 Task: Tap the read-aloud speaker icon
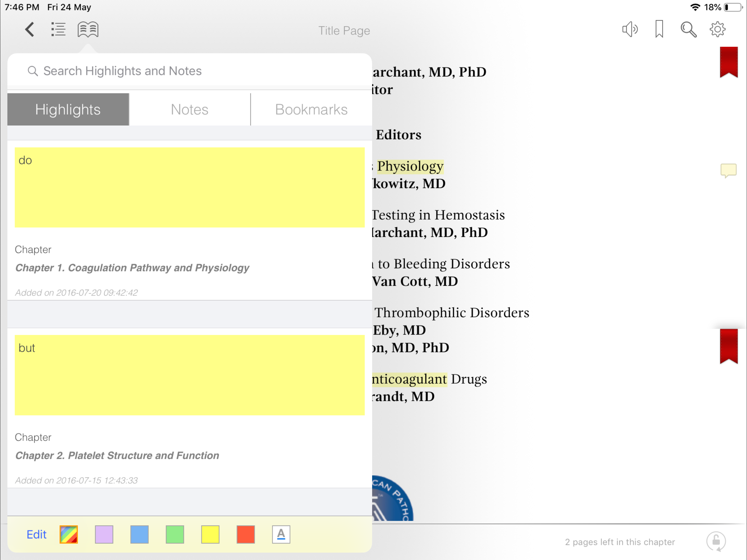pos(629,30)
